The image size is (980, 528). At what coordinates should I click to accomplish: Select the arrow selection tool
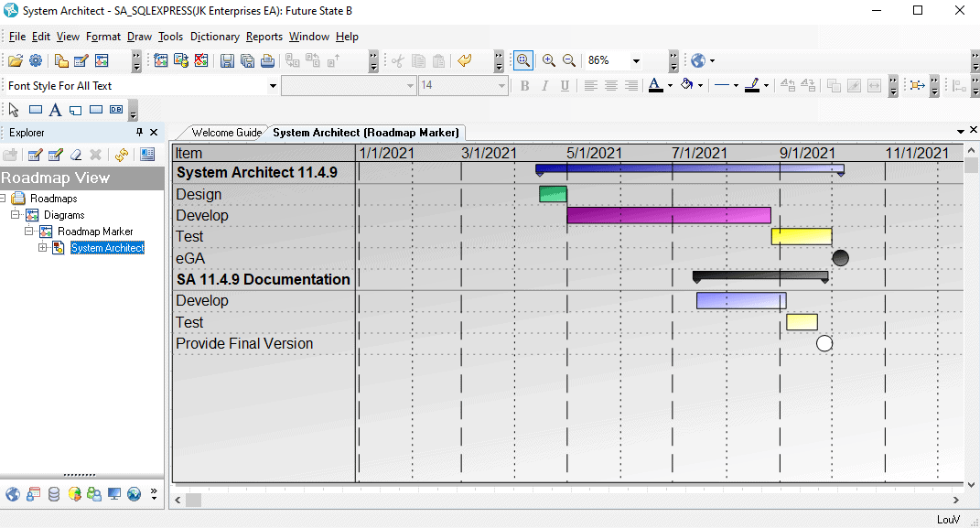click(x=13, y=110)
